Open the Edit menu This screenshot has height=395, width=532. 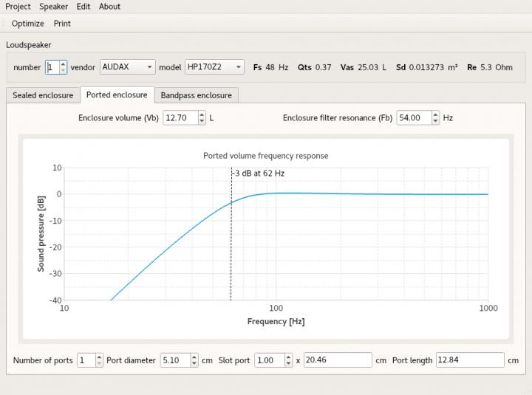point(83,7)
